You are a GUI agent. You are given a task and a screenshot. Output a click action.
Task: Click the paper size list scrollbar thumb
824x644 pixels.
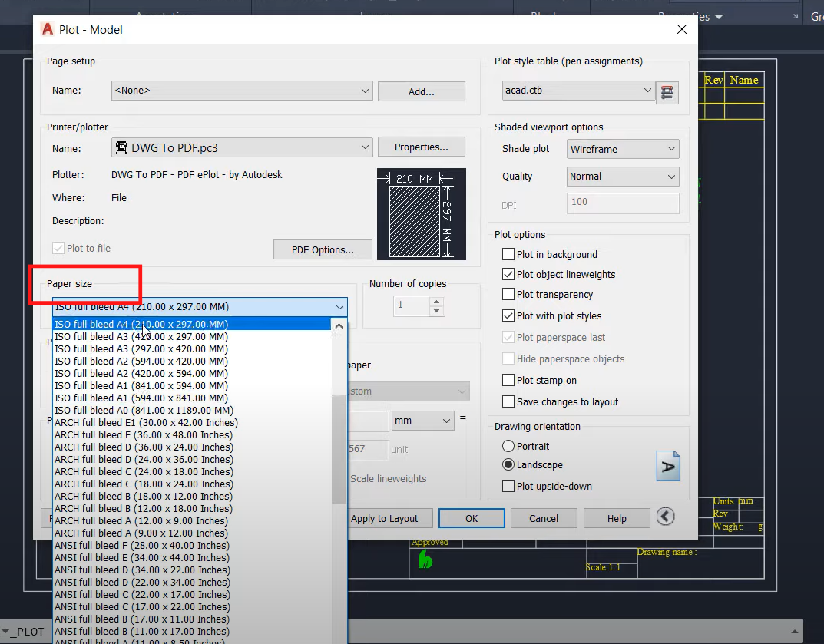tap(339, 449)
